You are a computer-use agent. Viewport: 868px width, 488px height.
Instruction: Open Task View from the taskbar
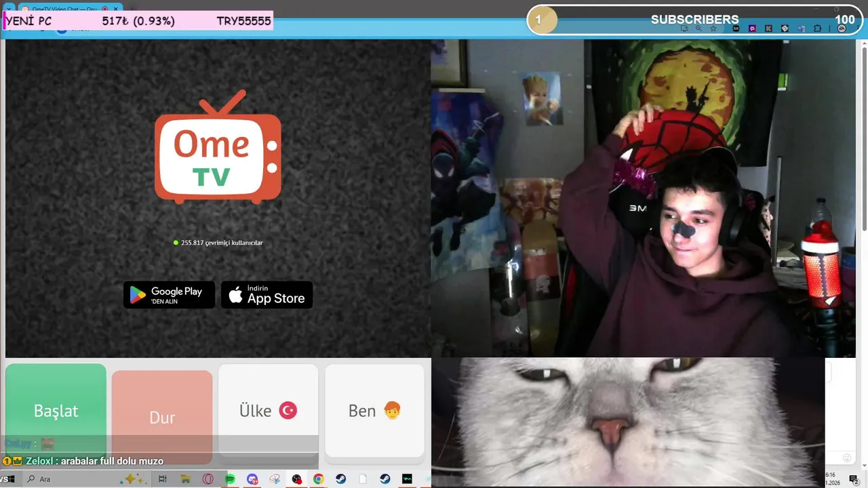(163, 479)
